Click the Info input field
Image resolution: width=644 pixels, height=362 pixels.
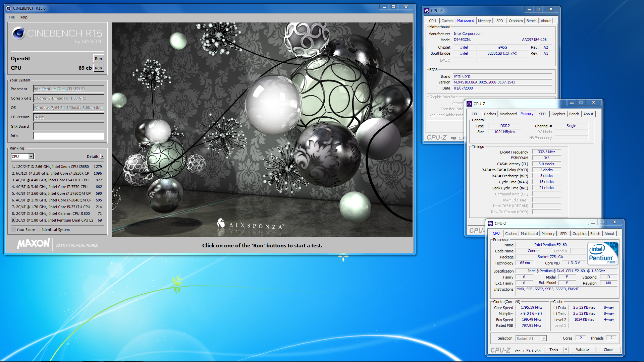point(68,136)
